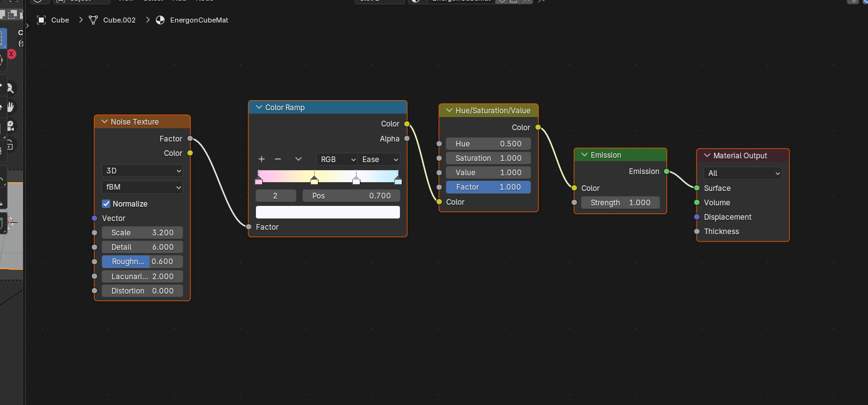Click Material Output Thickness socket

click(697, 232)
